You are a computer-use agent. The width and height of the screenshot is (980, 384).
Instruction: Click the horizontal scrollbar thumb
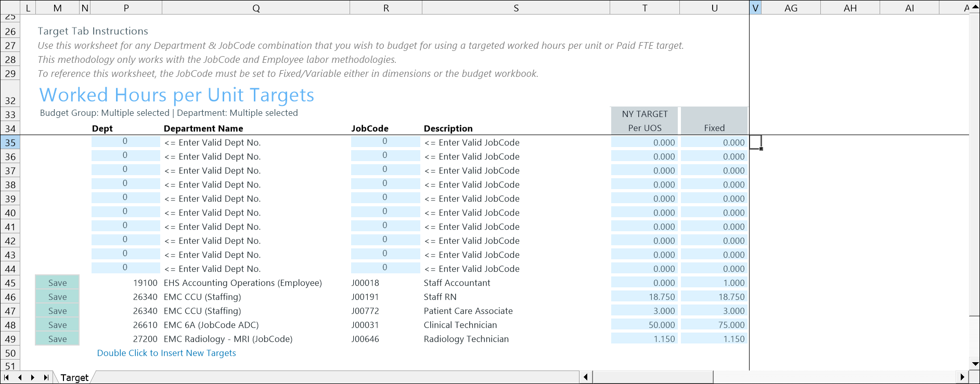click(x=652, y=377)
